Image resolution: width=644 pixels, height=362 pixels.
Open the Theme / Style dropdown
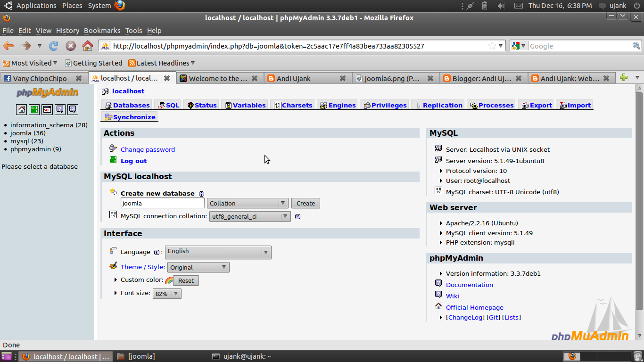198,267
